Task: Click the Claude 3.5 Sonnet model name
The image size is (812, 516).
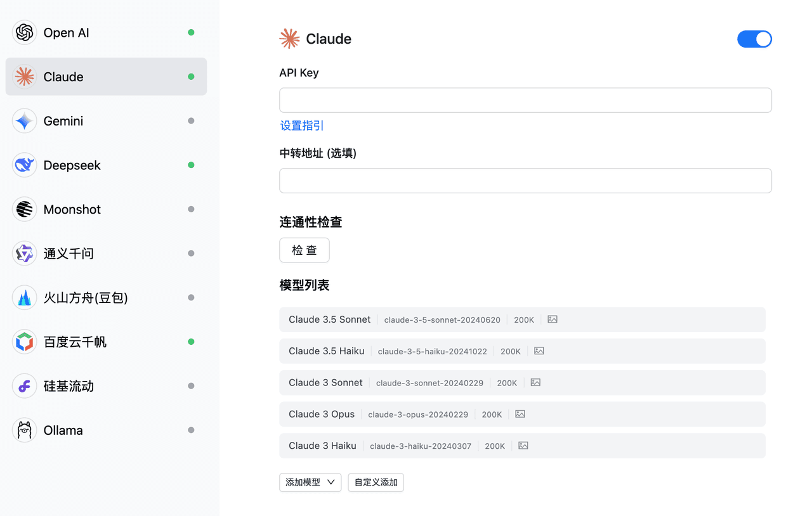Action: 329,319
